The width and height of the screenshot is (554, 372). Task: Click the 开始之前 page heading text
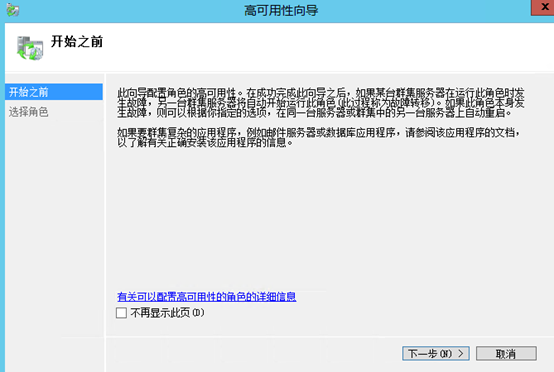pyautogui.click(x=77, y=42)
